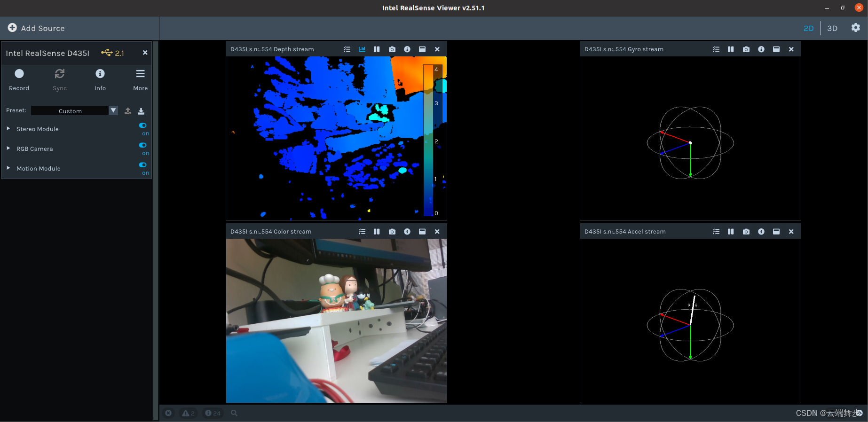The width and height of the screenshot is (868, 422).
Task: Open the Preset dropdown showing Custom
Action: pos(74,110)
